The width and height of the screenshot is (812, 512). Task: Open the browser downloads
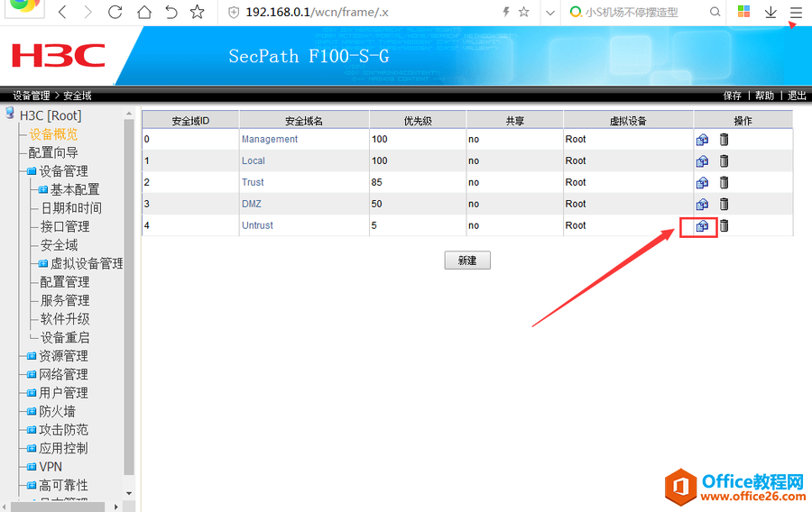pyautogui.click(x=770, y=12)
